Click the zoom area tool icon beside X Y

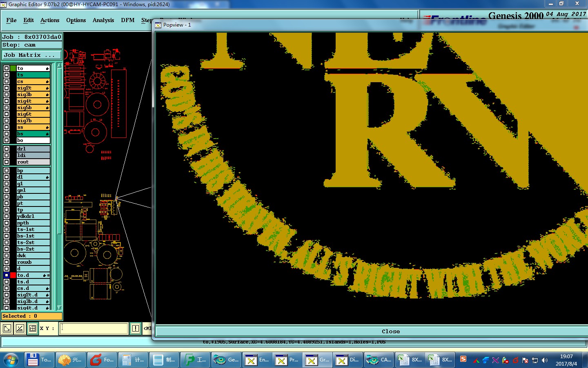tap(7, 328)
